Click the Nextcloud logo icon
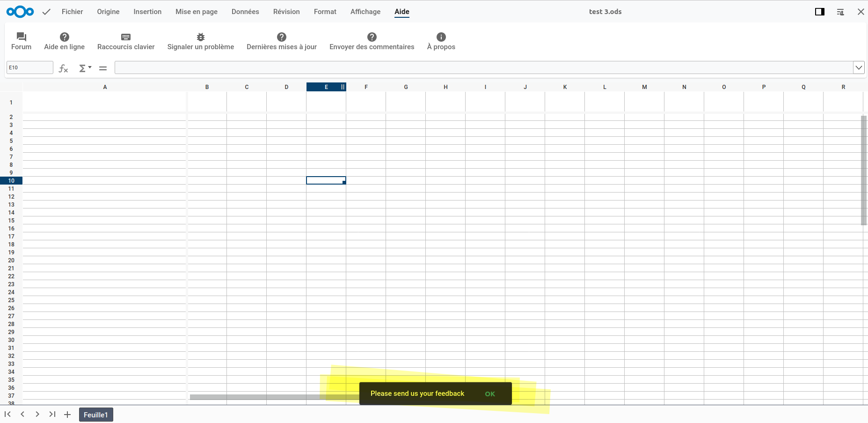 pyautogui.click(x=20, y=12)
